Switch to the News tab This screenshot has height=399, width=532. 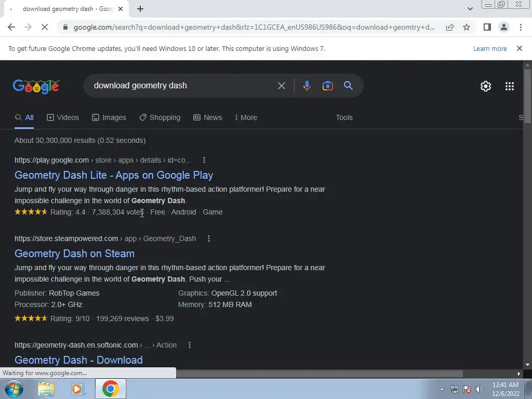pyautogui.click(x=208, y=117)
